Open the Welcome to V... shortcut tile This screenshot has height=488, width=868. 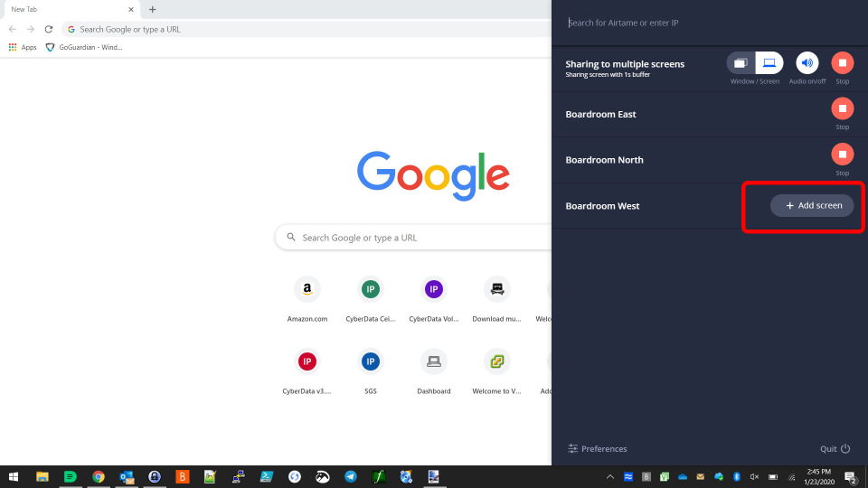496,372
